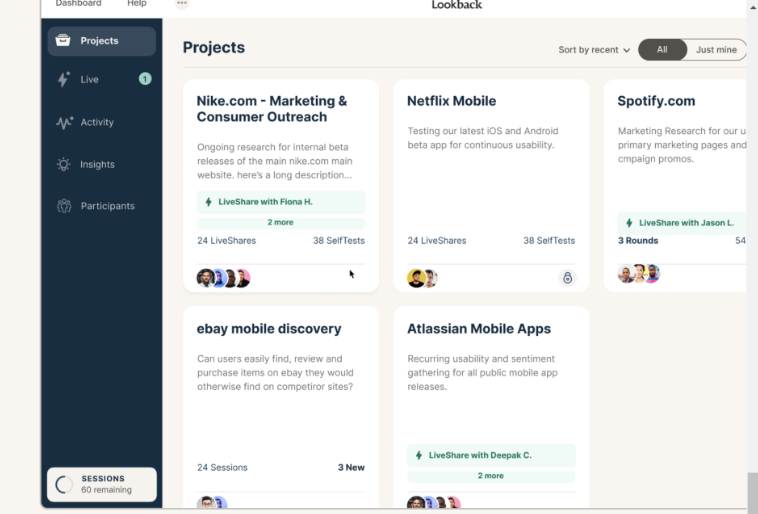Click LiveShare with Deepak C. banner
Image resolution: width=758 pixels, height=514 pixels.
491,455
